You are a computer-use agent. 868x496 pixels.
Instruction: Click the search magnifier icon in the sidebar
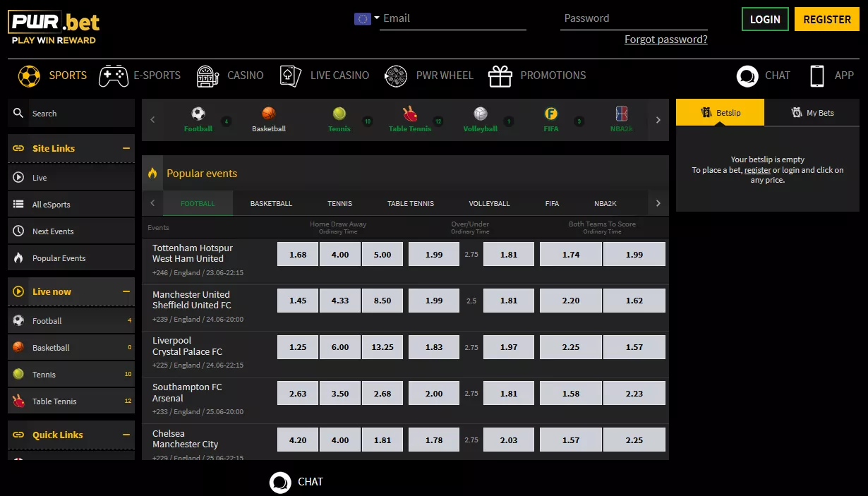(x=18, y=113)
